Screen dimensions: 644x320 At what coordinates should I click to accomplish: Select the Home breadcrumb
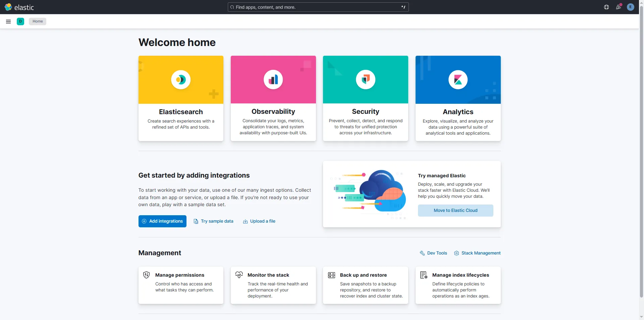[x=38, y=21]
